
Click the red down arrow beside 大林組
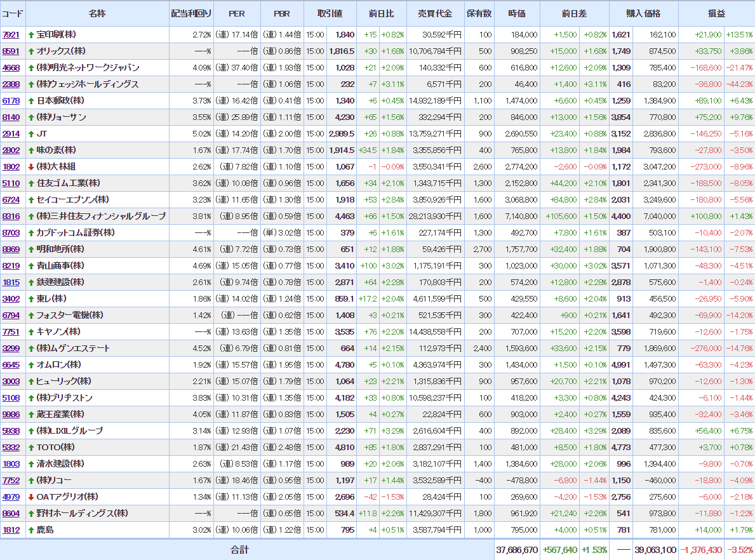point(31,167)
